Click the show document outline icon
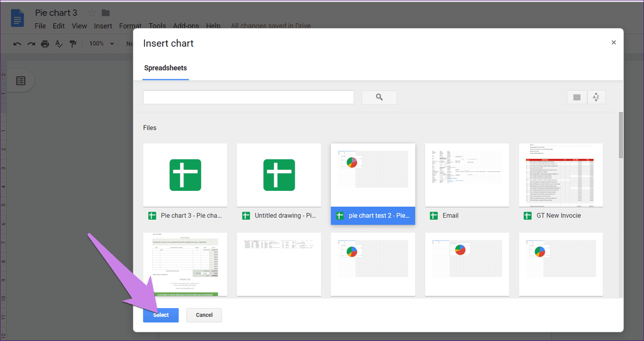 tap(20, 80)
